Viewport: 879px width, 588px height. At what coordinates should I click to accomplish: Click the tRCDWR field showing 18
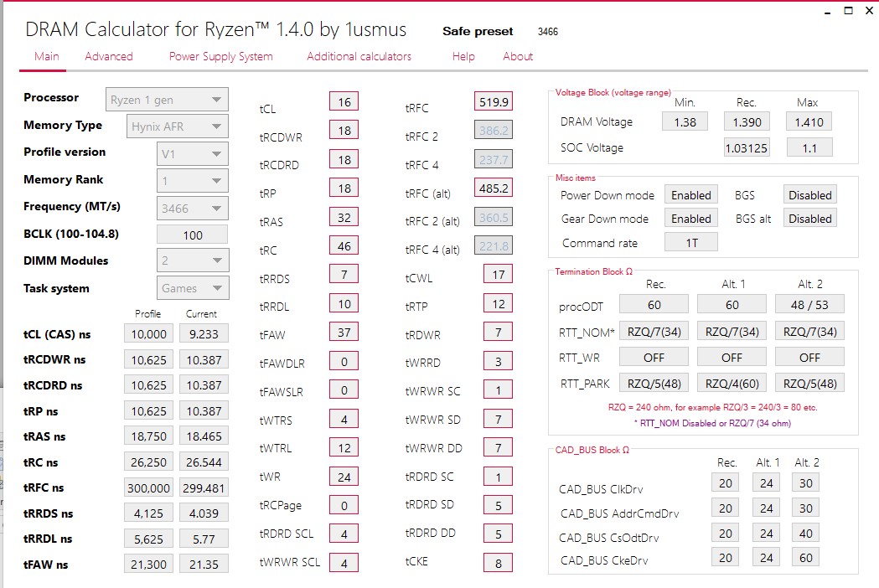click(x=344, y=131)
